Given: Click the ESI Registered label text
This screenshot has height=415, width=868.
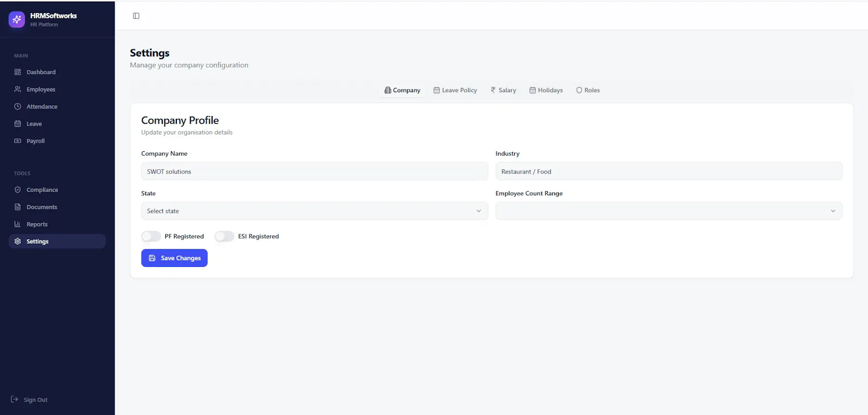Looking at the screenshot, I should pos(258,236).
